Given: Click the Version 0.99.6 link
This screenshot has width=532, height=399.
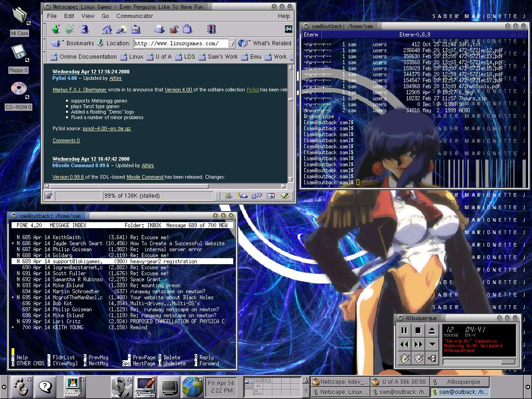Looking at the screenshot, I should click(x=68, y=177).
